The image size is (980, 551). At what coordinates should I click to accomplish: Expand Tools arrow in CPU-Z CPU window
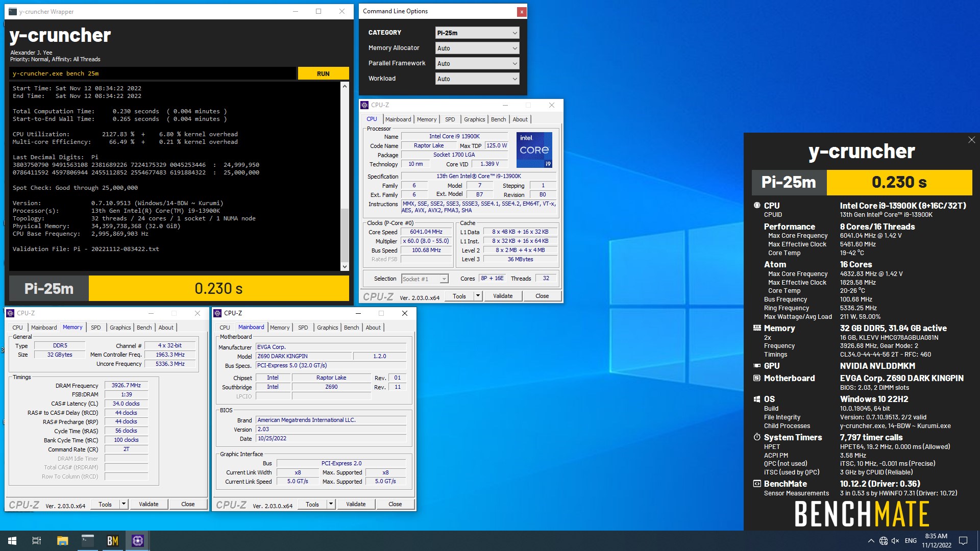(x=478, y=296)
